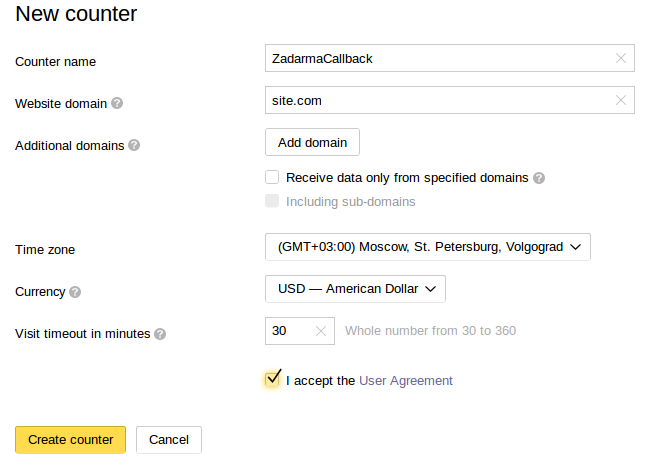Click the Create counter button

70,440
